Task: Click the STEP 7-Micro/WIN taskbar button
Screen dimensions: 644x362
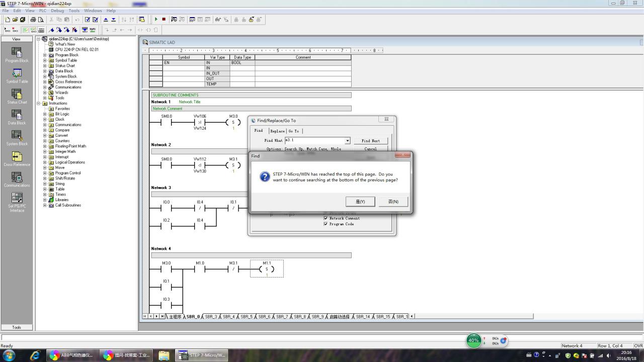Action: pos(201,355)
